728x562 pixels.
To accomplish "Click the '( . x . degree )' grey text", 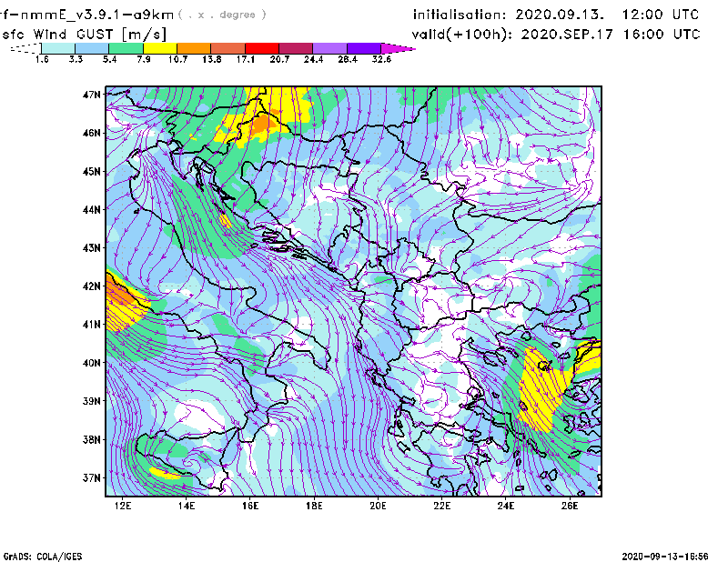I will click(x=222, y=15).
